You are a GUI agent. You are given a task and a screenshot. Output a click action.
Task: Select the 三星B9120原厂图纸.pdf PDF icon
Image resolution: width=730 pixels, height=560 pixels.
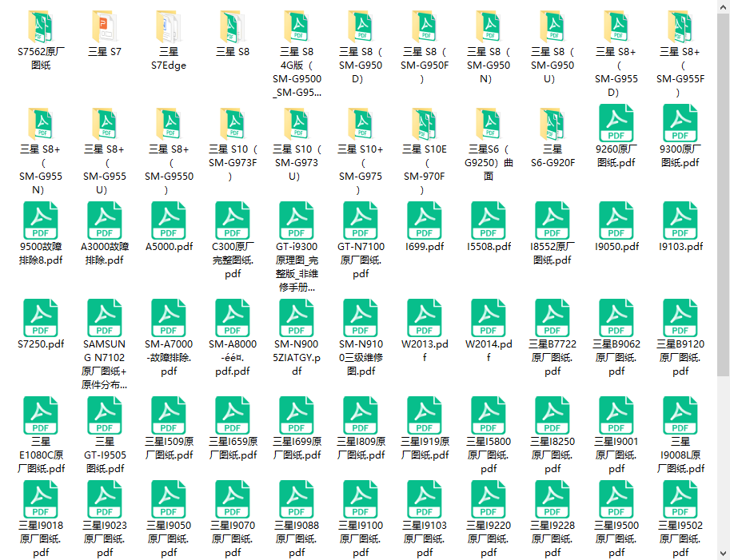point(680,318)
